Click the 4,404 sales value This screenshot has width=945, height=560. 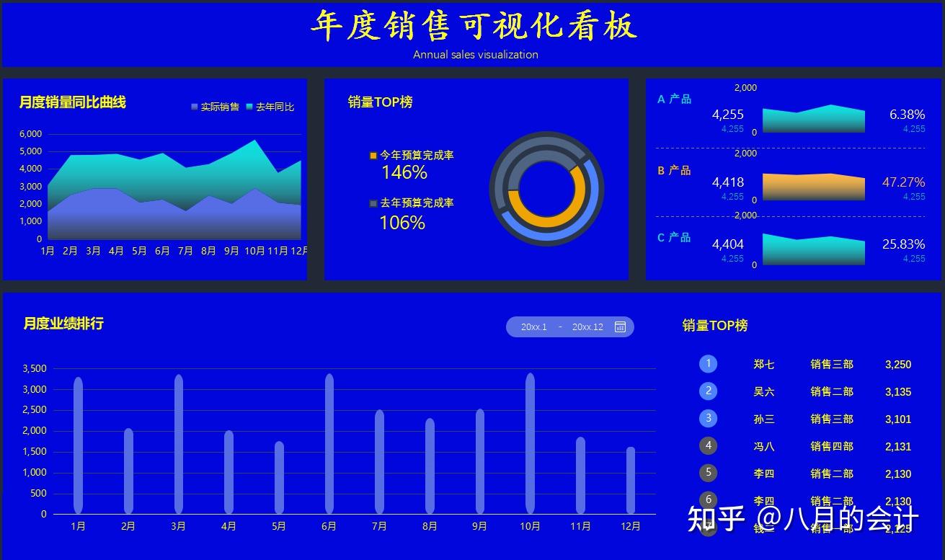[x=728, y=244]
